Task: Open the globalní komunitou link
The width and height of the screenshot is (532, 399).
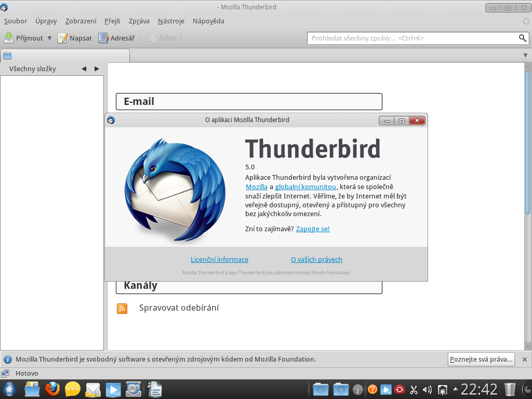Action: point(305,187)
